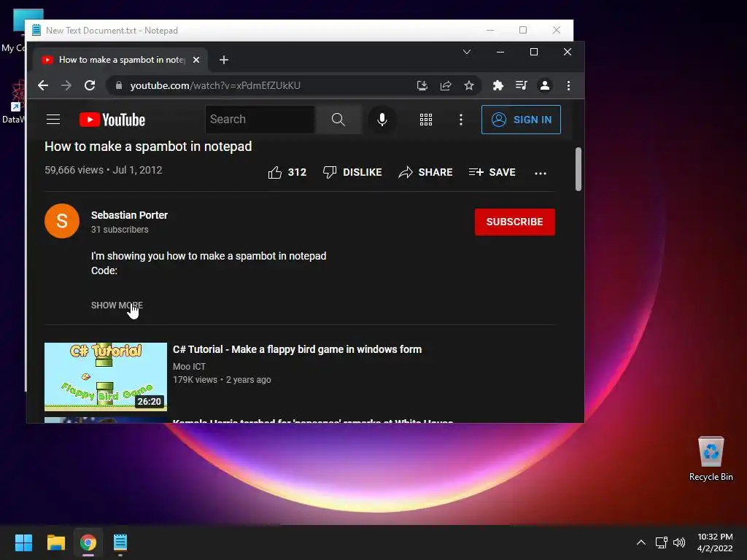
Task: Open flappy bird tutorial thumbnail
Action: click(x=106, y=377)
